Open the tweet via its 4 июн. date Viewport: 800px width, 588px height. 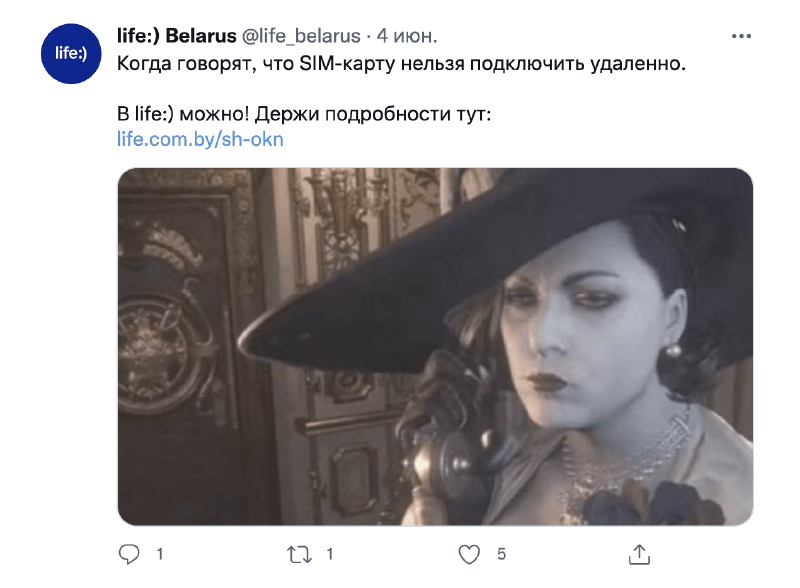pos(407,36)
